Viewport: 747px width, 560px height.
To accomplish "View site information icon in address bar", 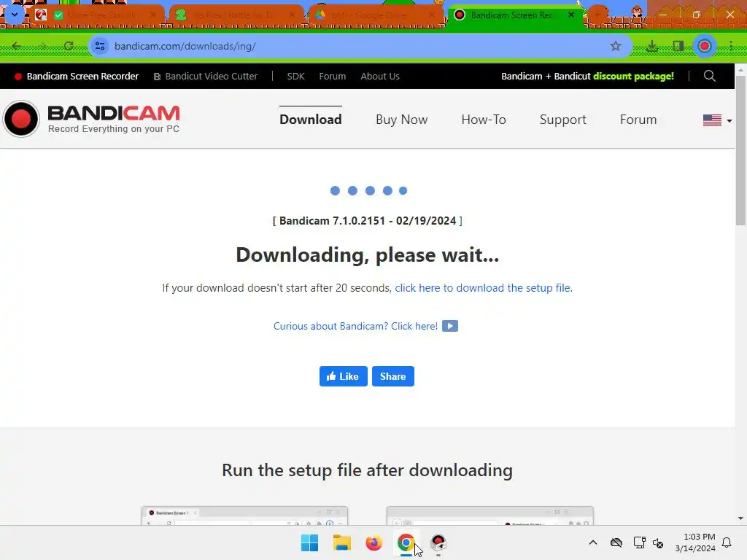I will click(x=100, y=46).
